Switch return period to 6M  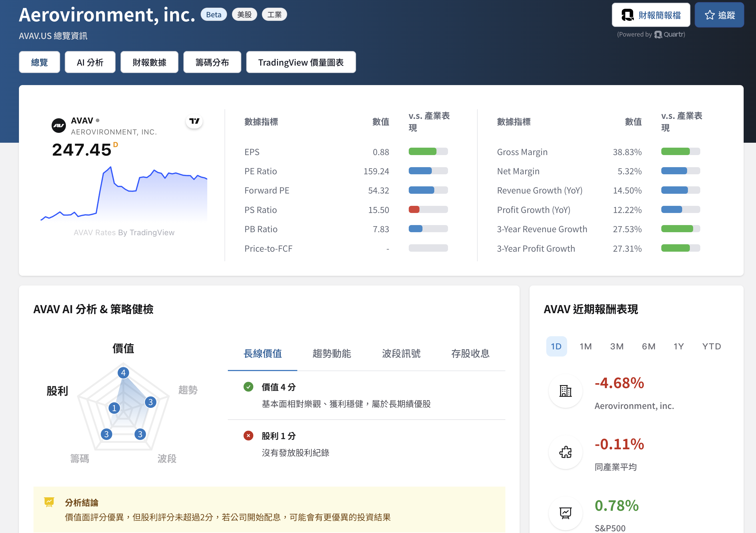648,346
